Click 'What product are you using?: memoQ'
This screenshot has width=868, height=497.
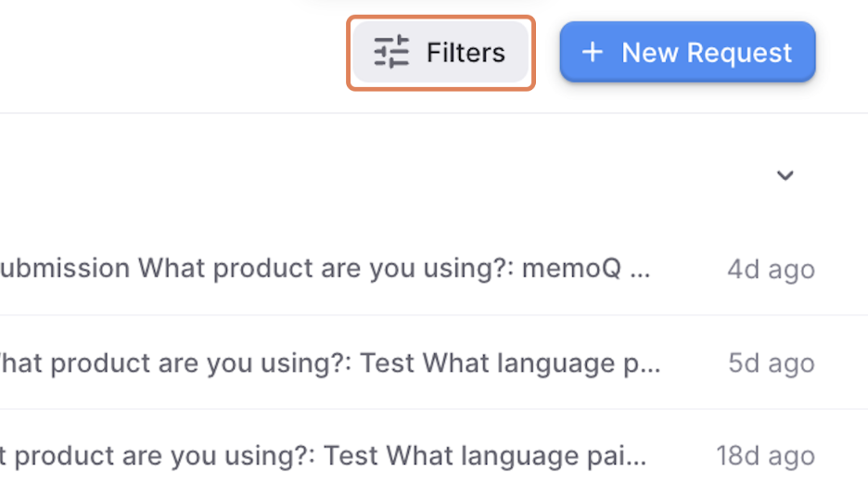(379, 268)
